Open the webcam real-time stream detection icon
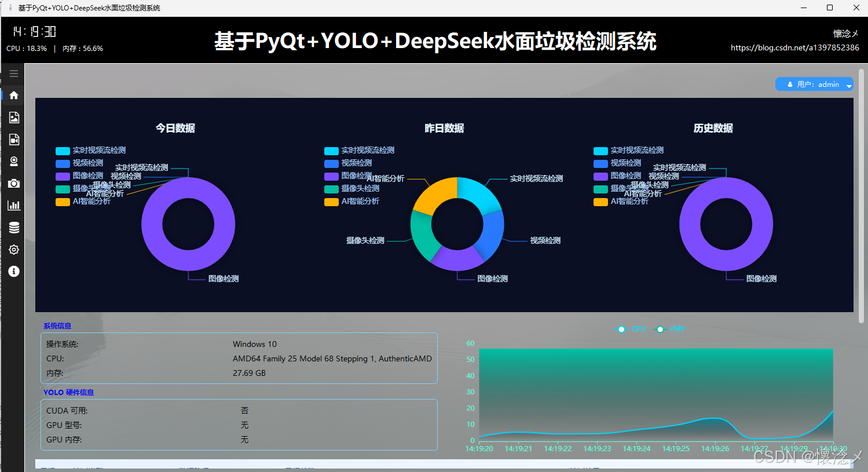 pyautogui.click(x=14, y=162)
